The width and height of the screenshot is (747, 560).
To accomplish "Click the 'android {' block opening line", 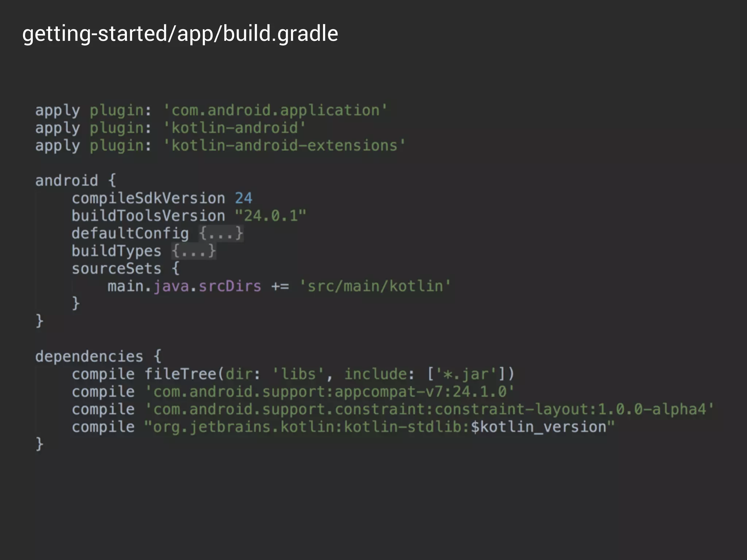I will tap(76, 180).
